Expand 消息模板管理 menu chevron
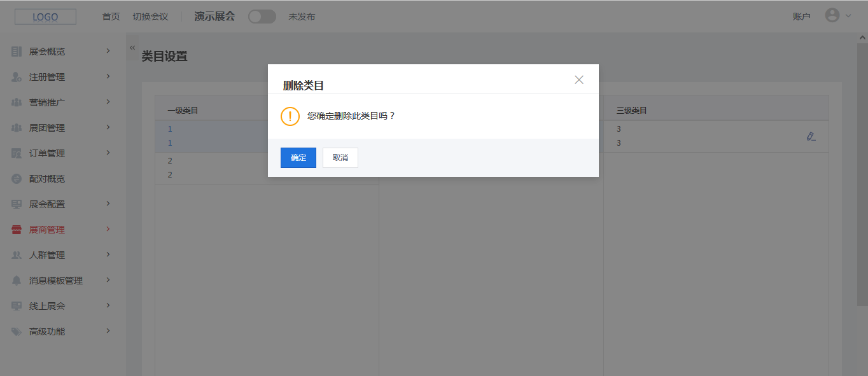 tap(108, 280)
